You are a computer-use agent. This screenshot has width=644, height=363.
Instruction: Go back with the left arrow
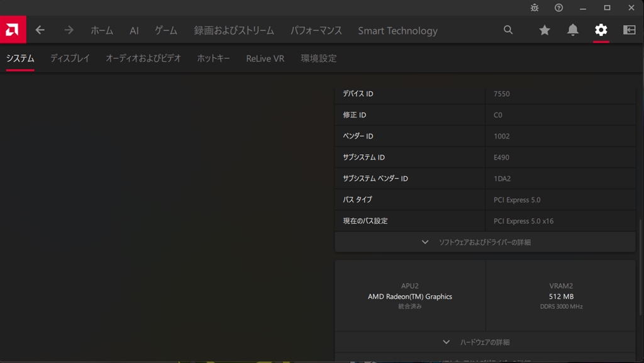[40, 30]
